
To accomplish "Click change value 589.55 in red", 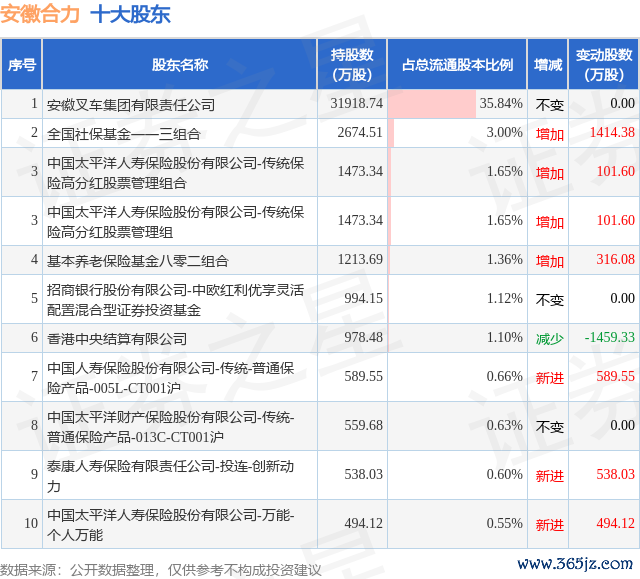I will click(615, 377).
